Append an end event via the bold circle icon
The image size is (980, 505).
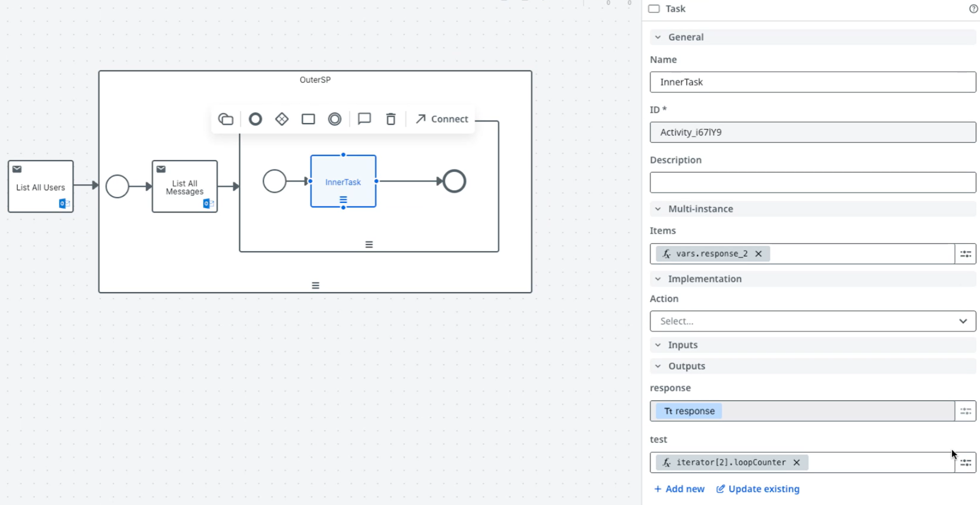pos(255,119)
